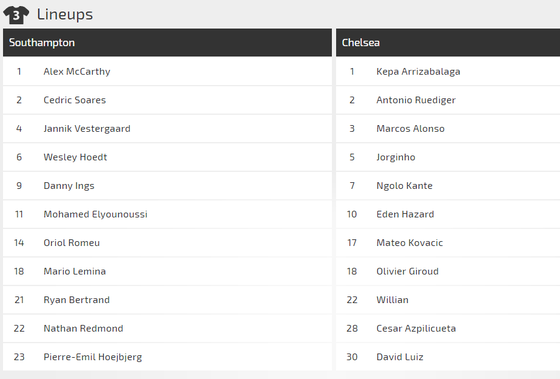Viewport: 560px width, 379px height.
Task: Click Kepa Arrizabalaga's name
Action: coord(418,71)
